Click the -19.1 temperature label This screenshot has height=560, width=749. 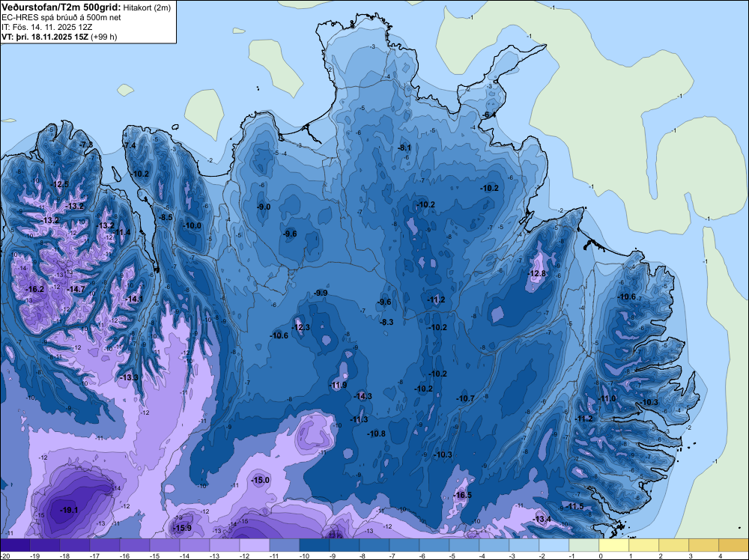click(x=69, y=510)
